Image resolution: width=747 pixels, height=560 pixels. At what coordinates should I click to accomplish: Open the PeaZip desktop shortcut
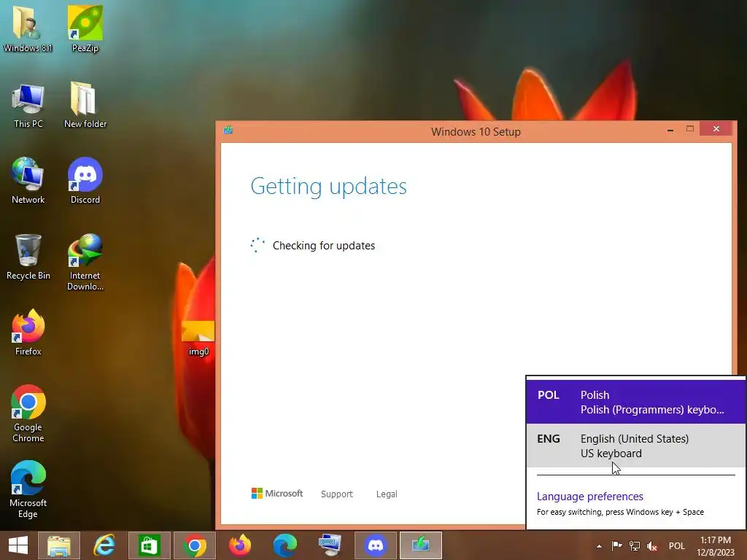coord(85,28)
